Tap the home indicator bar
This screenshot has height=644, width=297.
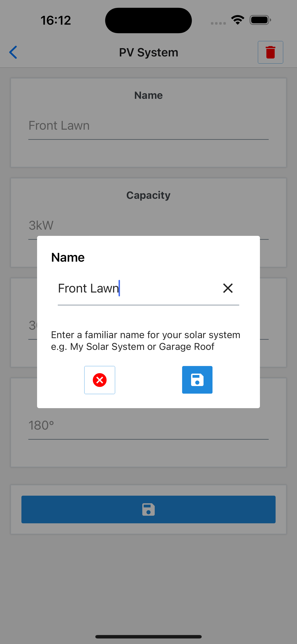click(148, 636)
